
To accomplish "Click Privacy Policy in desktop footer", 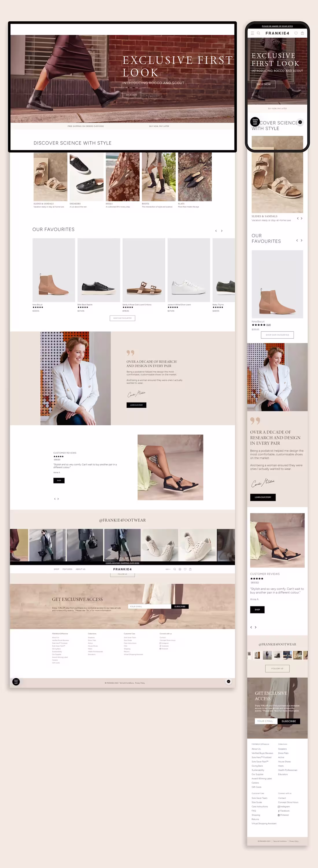I will point(140,683).
